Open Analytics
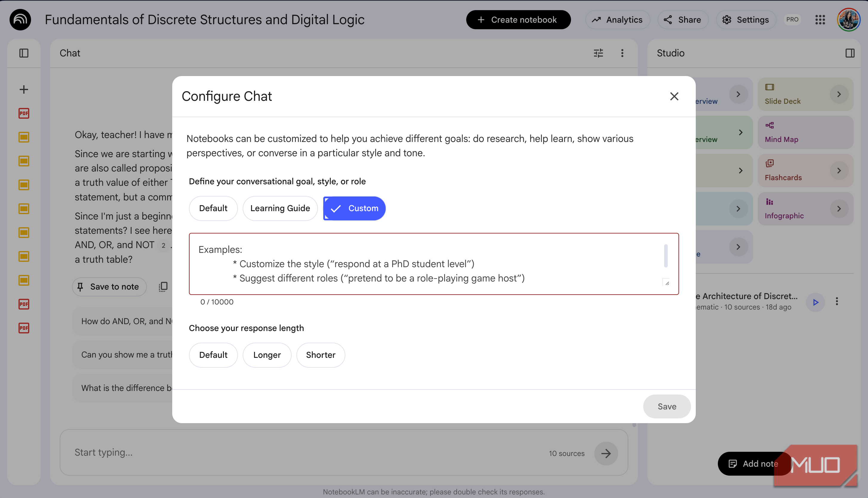Image resolution: width=868 pixels, height=498 pixels. tap(618, 19)
